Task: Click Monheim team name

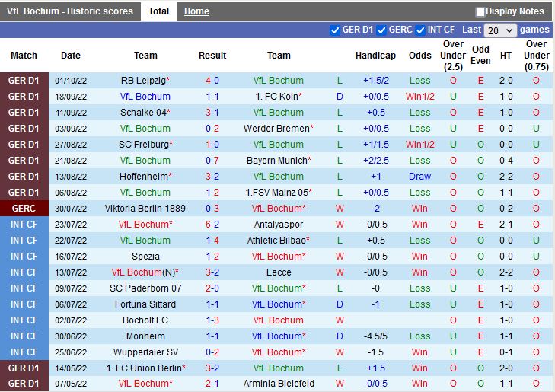Action: (x=145, y=336)
